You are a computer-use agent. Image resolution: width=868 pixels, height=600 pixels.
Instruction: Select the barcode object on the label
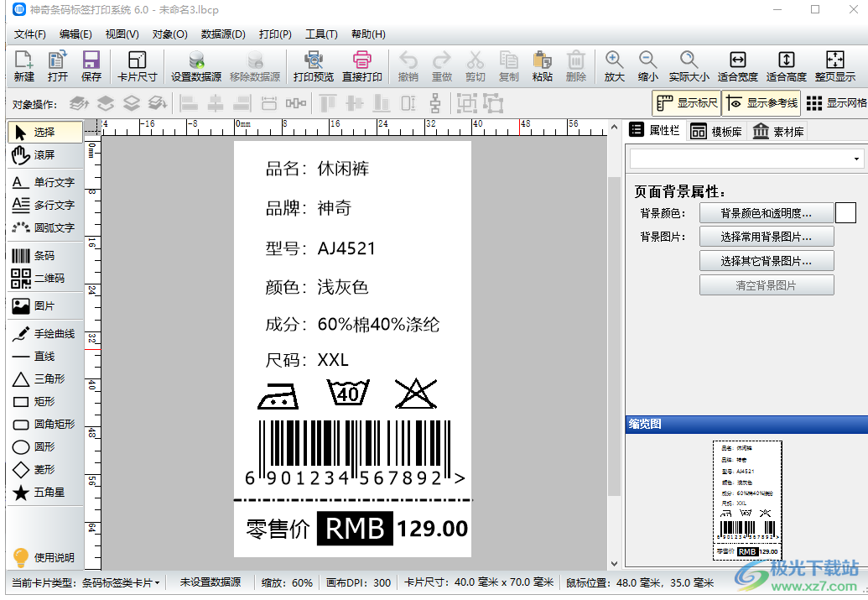pyautogui.click(x=355, y=453)
